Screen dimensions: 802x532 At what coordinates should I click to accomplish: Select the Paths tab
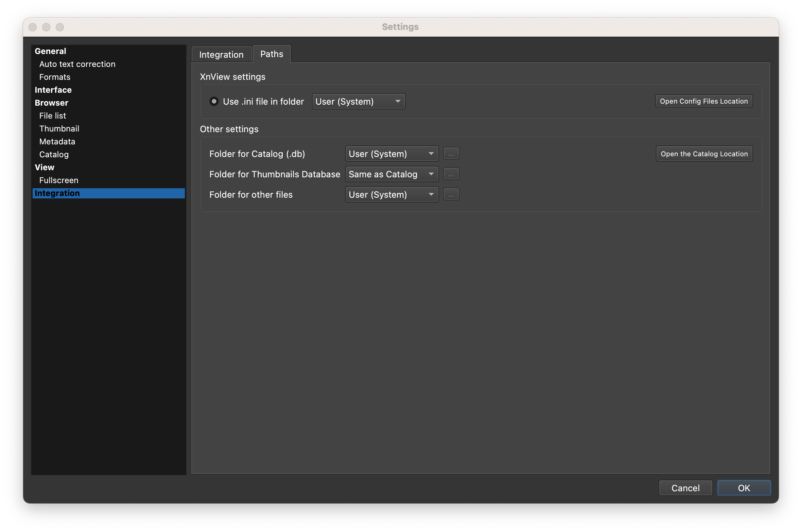(x=272, y=54)
